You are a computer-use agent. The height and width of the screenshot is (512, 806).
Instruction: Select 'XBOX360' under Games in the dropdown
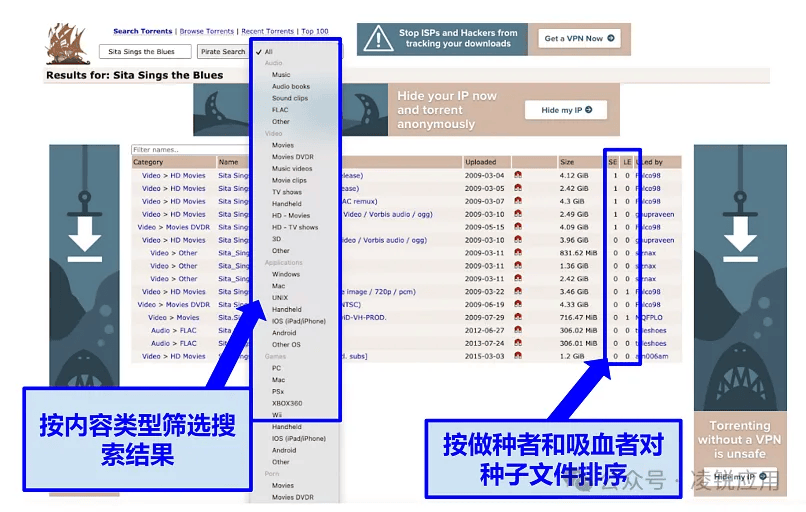point(286,403)
